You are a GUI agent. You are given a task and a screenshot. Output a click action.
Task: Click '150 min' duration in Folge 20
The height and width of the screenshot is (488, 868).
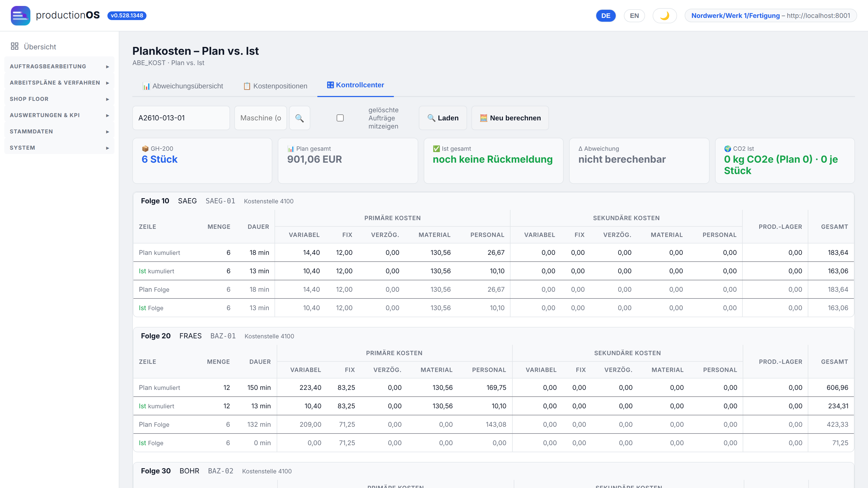click(259, 388)
